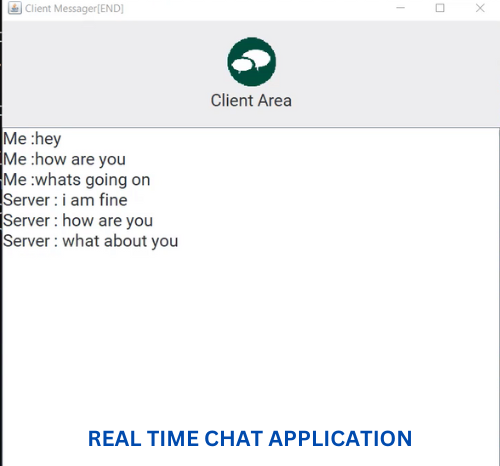The image size is (500, 466).
Task: Click the 'Me :how are you' message
Action: [x=65, y=159]
